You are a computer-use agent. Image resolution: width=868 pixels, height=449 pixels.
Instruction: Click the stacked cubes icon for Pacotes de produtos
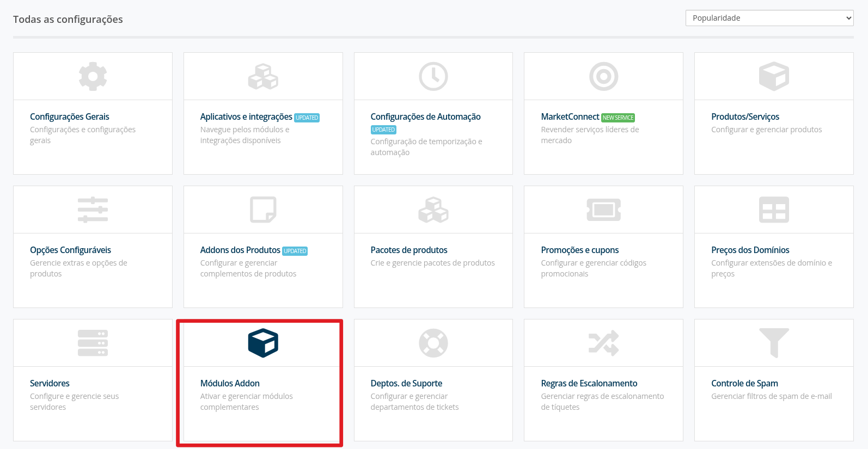433,210
